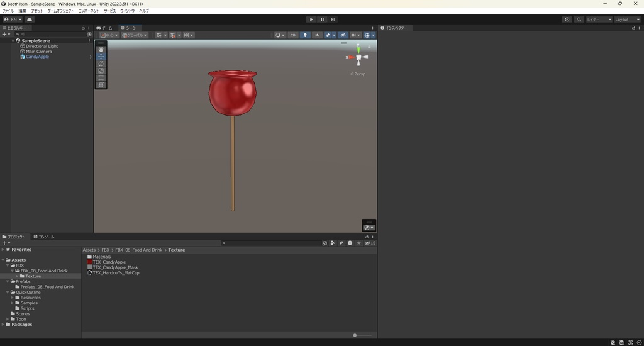Image resolution: width=644 pixels, height=346 pixels.
Task: Collapse the SampleScene root
Action: click(13, 41)
